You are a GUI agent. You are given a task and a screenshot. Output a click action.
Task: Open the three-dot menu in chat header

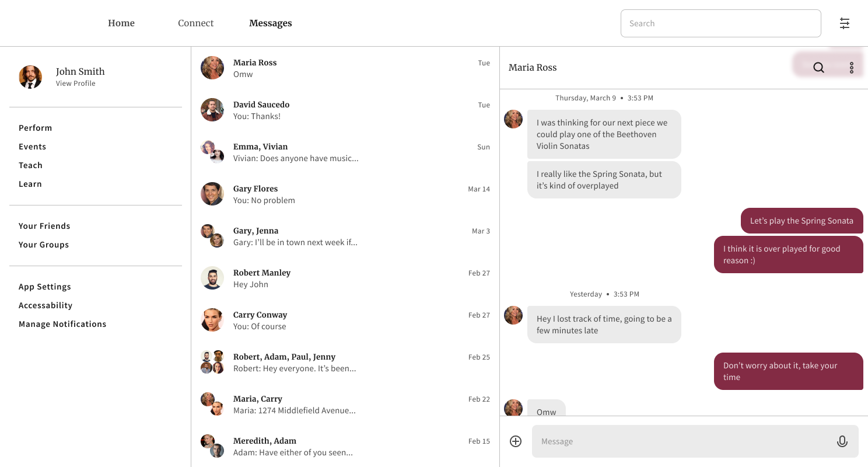852,68
